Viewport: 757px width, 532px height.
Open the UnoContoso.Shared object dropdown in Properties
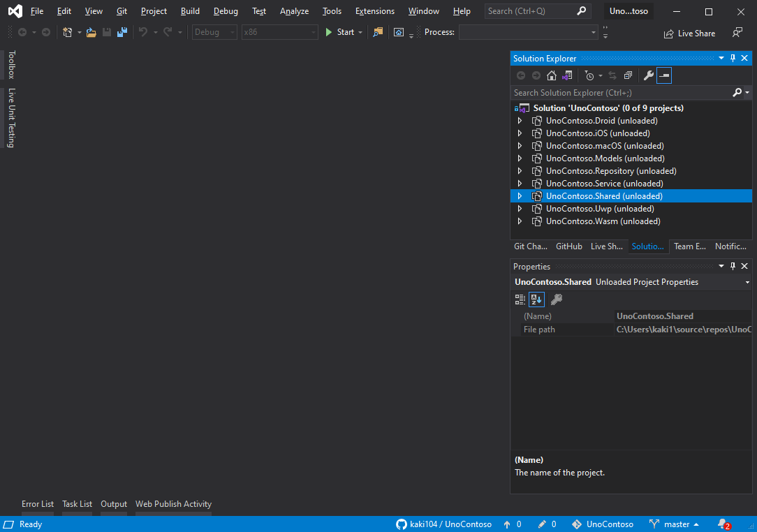coord(747,282)
